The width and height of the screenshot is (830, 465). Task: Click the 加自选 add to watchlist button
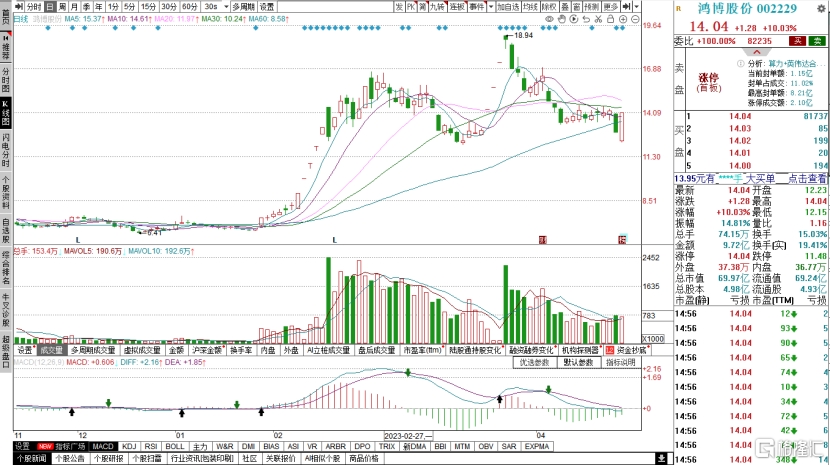pos(508,6)
